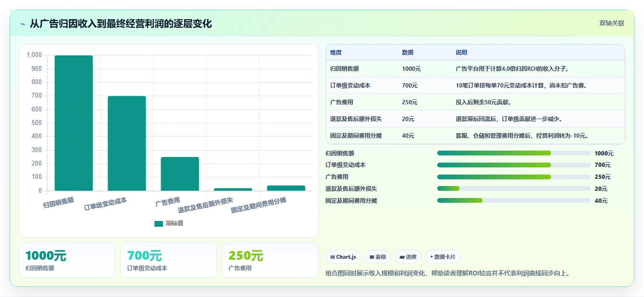Click the 进度 chip

click(x=408, y=257)
